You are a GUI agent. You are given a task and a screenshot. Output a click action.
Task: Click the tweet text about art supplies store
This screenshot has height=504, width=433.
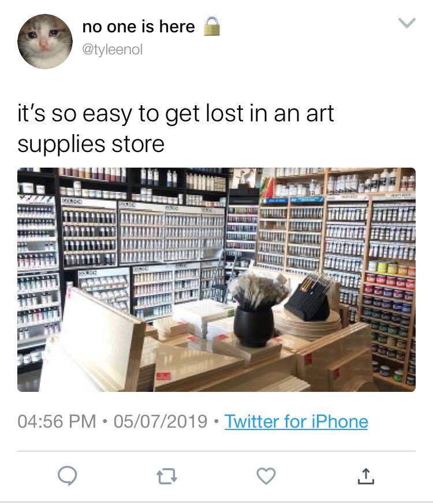176,128
